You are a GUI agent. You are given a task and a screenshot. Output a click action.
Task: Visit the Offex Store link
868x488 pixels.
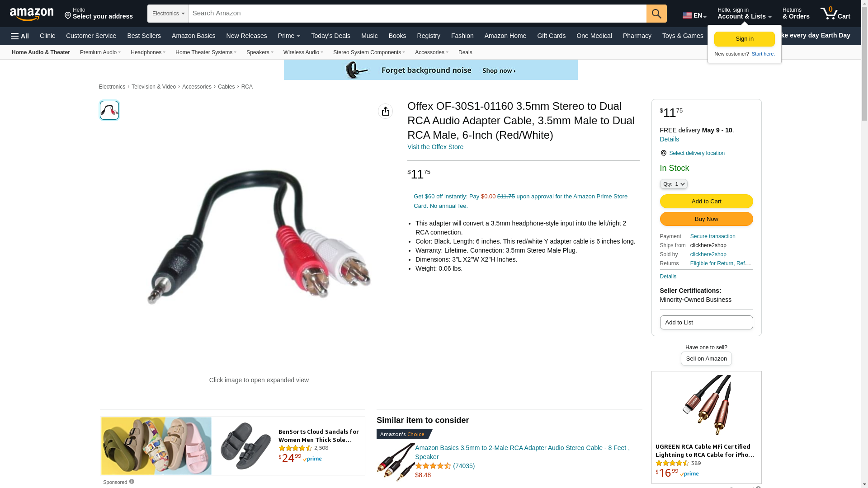435,147
